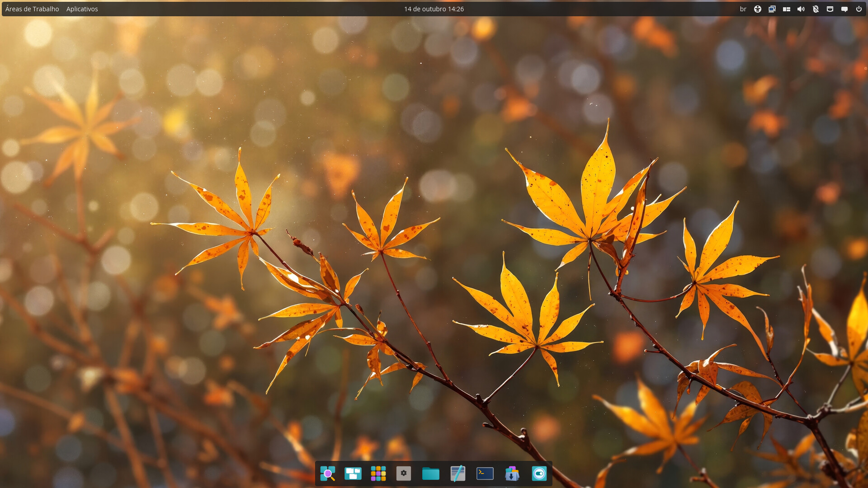
Task: Open the app search launcher in dock
Action: click(x=328, y=474)
